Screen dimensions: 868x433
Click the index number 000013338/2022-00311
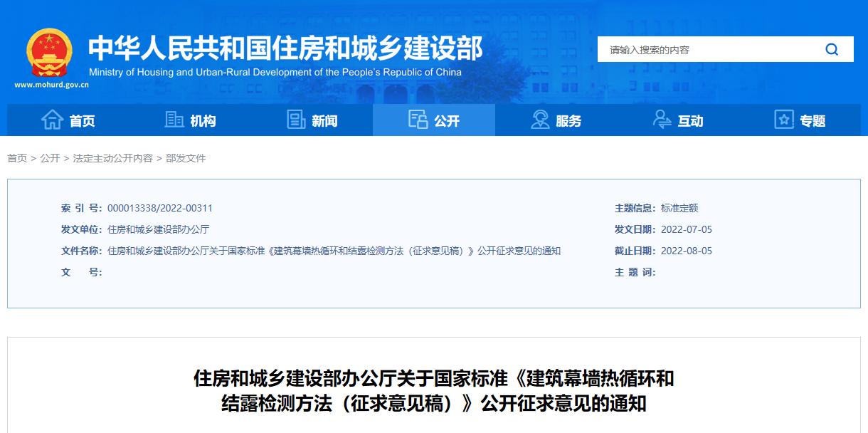(x=160, y=208)
